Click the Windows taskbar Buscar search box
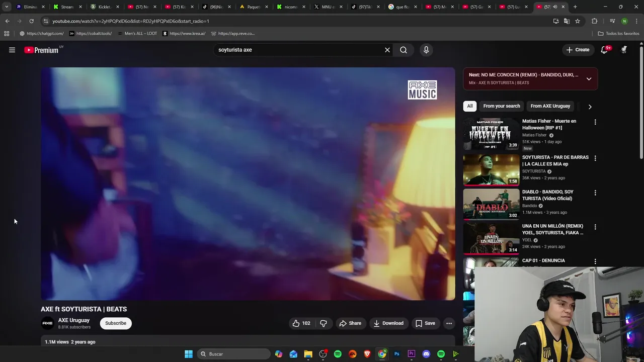 [233, 354]
